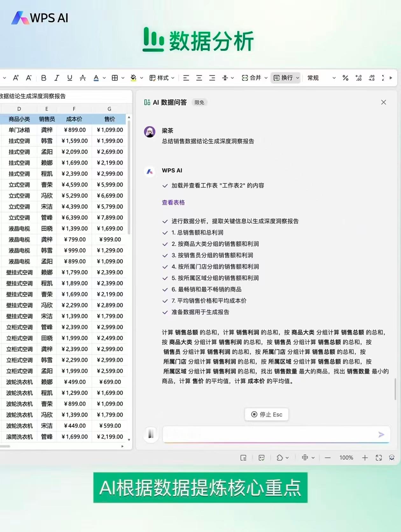Click the 售价 header cell

coord(109,119)
